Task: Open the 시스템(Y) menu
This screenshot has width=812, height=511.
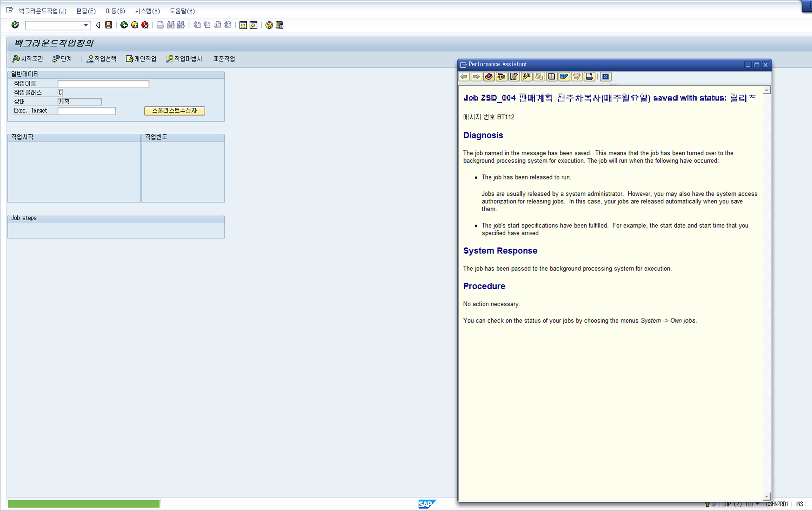Action: (147, 11)
